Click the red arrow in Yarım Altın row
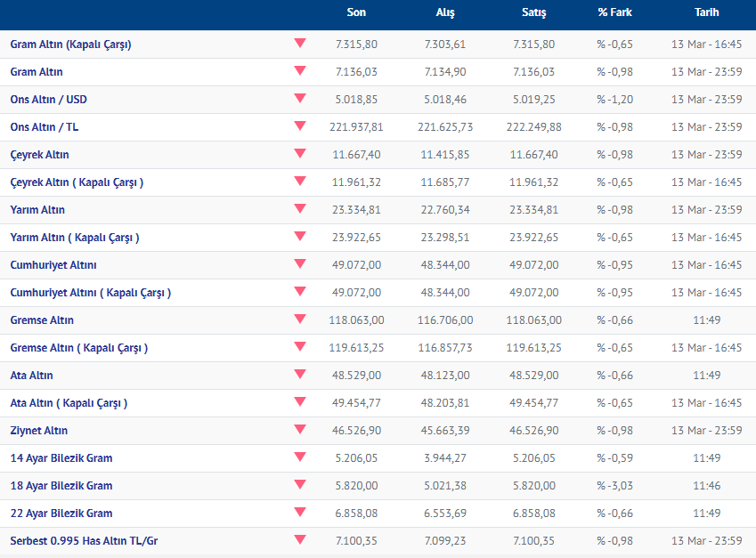The width and height of the screenshot is (756, 558). [299, 208]
